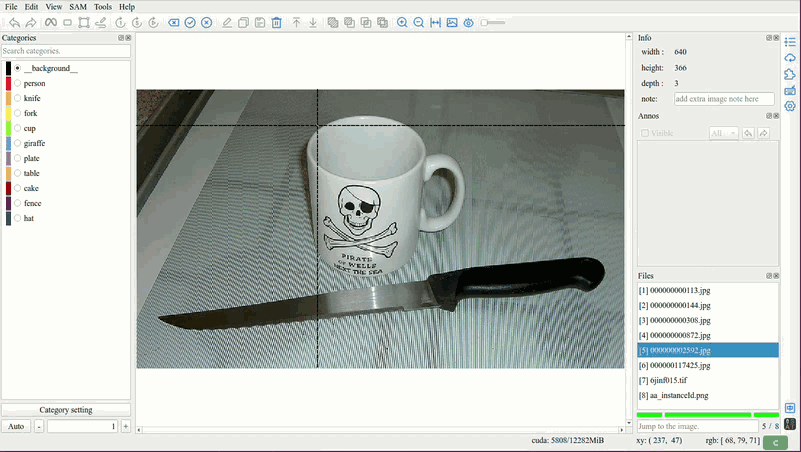Image resolution: width=801 pixels, height=452 pixels.
Task: Click the Auto group button
Action: pos(16,426)
